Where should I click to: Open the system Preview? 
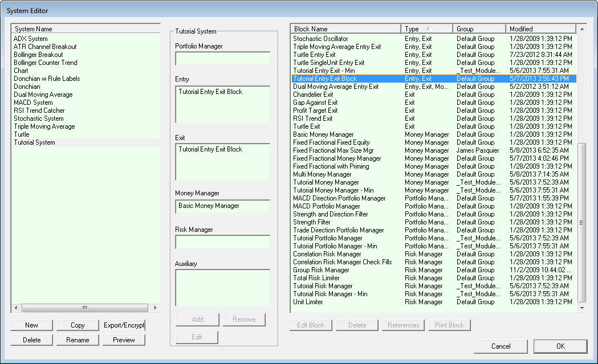click(124, 340)
